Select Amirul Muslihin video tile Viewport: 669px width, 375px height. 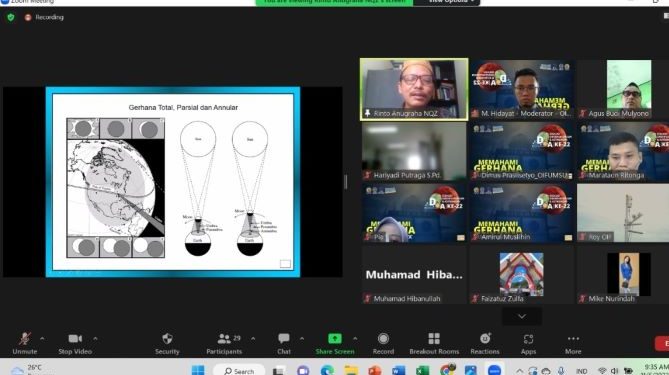521,213
